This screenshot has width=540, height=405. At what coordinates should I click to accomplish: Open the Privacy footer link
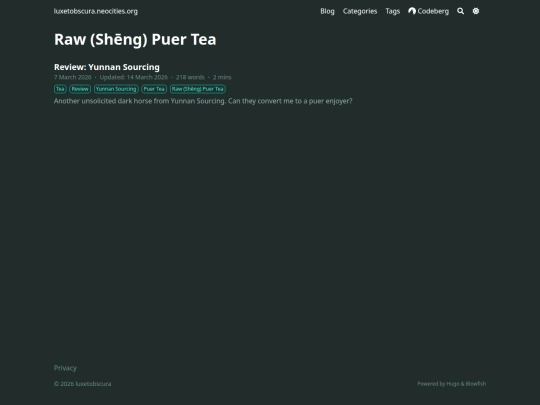[65, 368]
